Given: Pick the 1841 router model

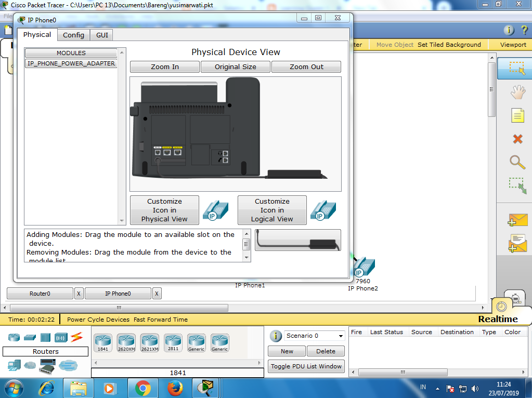Looking at the screenshot, I should pos(103,343).
